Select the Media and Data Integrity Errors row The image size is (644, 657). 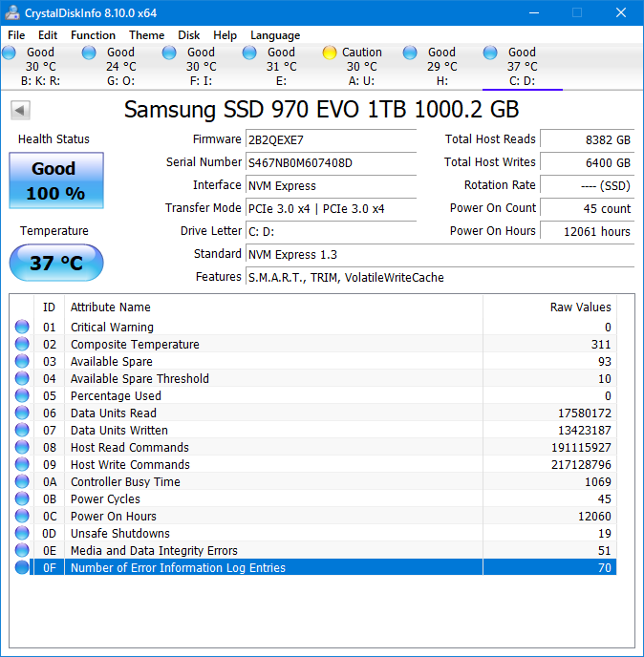(x=313, y=550)
